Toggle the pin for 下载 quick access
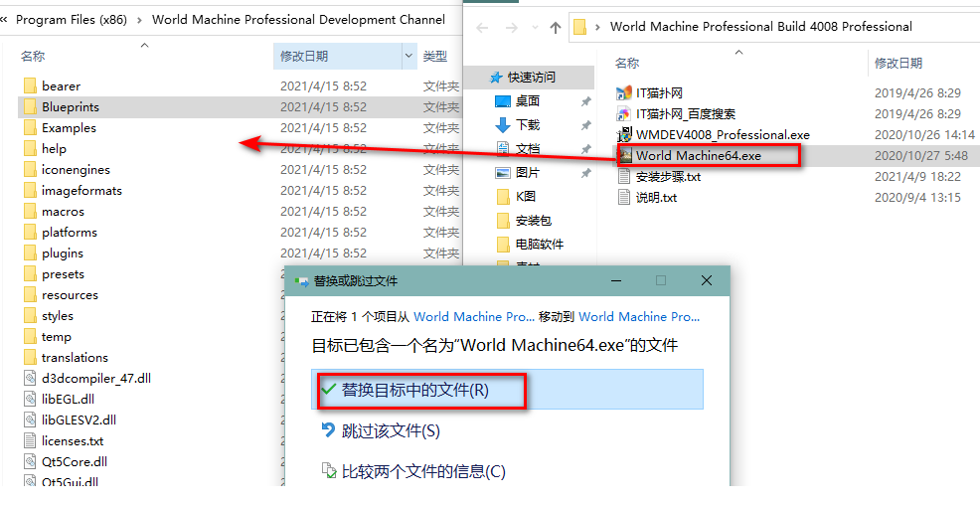Viewport: 980px width, 505px height. [x=585, y=125]
